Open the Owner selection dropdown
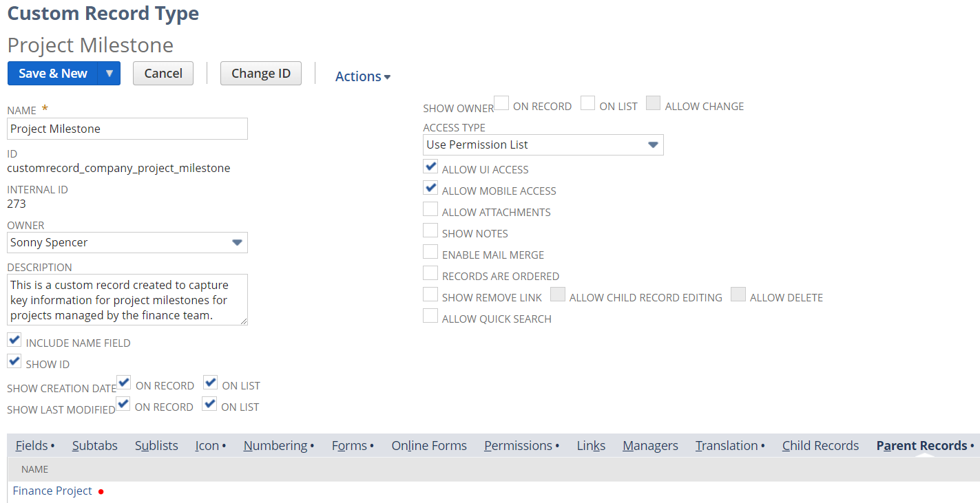 coord(237,242)
